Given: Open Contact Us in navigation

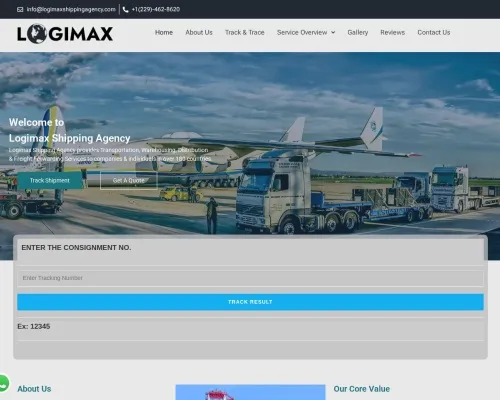Looking at the screenshot, I should pyautogui.click(x=434, y=32).
